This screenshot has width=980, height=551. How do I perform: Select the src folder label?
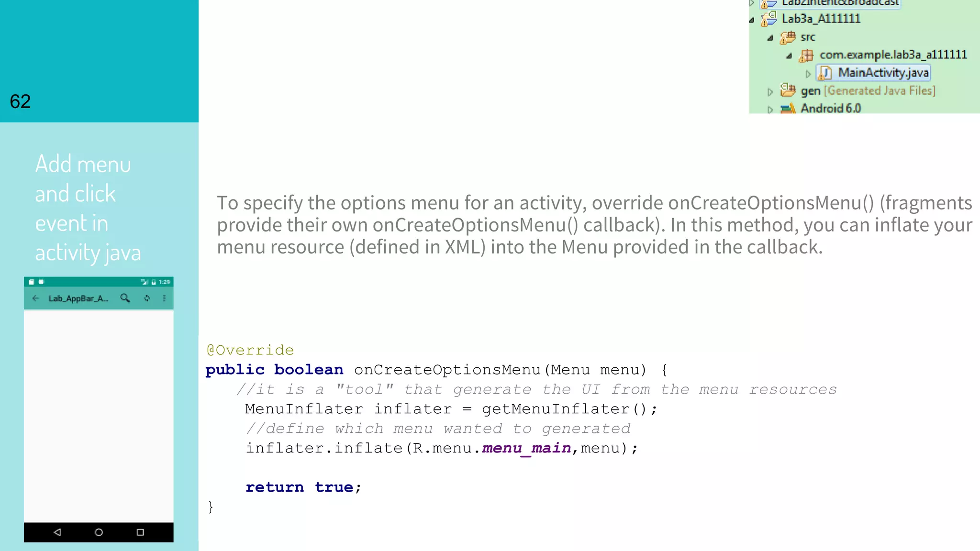click(x=808, y=37)
